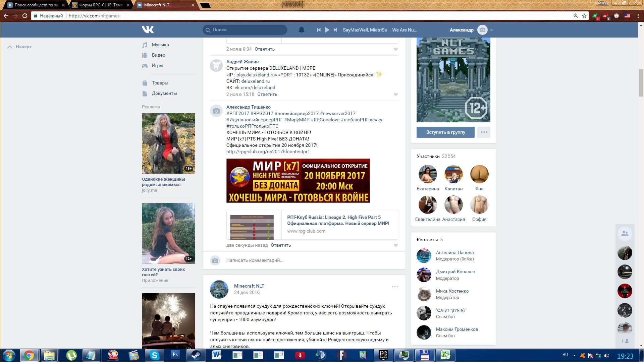The width and height of the screenshot is (644, 362).
Task: Open contact Максим Громенков
Action: tap(457, 329)
